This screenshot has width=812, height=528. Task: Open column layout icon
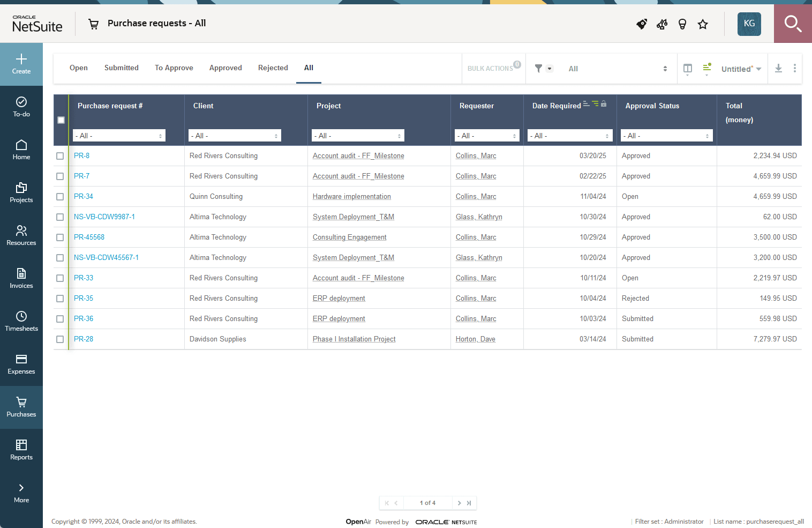(x=688, y=69)
